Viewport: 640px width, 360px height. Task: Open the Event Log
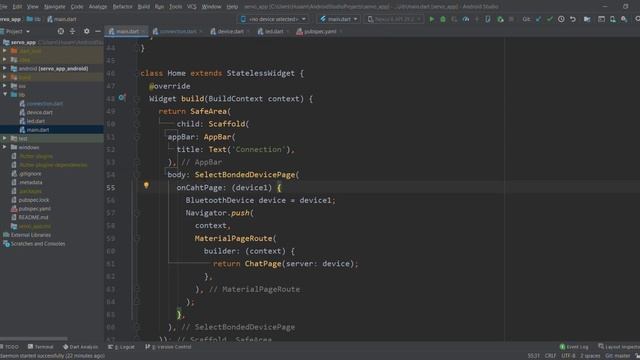[574, 347]
